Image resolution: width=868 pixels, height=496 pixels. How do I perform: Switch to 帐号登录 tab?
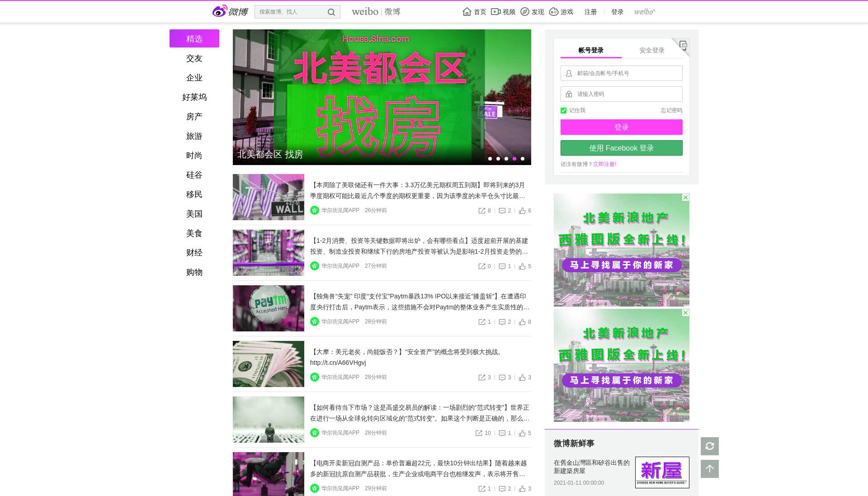(x=591, y=50)
